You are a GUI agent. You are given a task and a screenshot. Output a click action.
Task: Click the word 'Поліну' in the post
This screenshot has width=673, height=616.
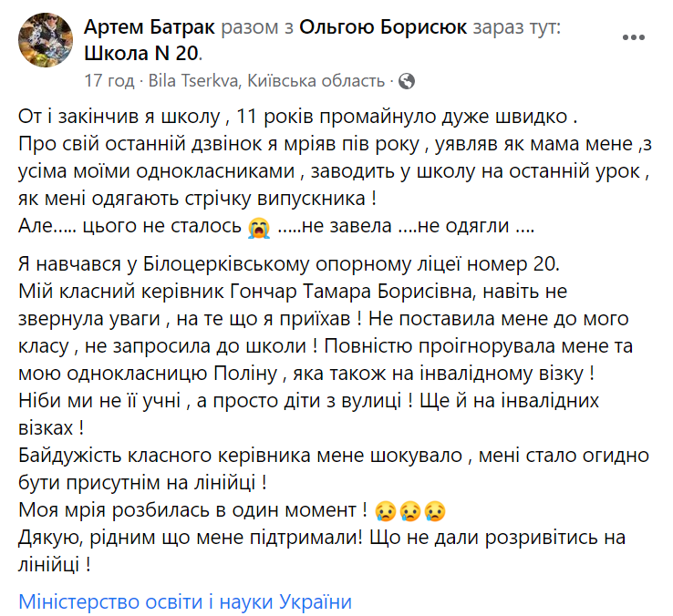245,374
